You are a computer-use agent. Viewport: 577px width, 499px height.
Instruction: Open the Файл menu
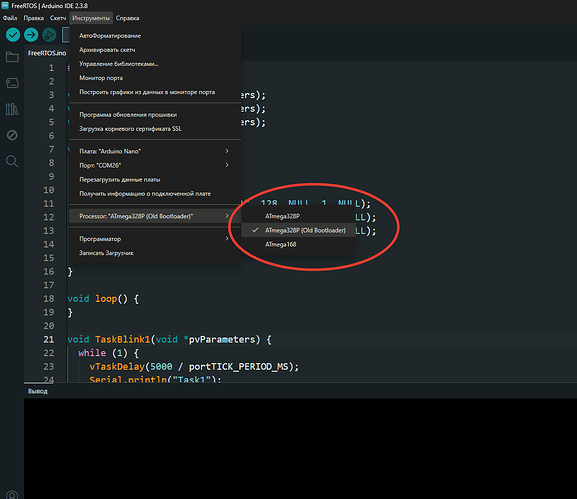tap(10, 18)
